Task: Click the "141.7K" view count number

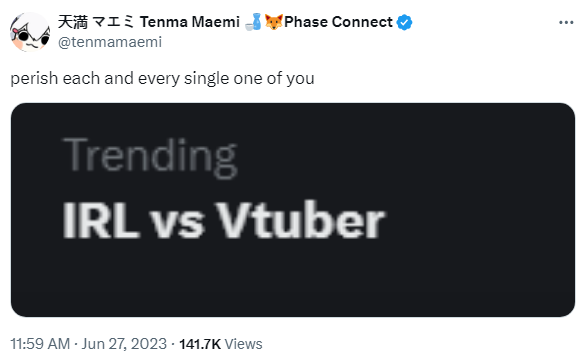Action: pyautogui.click(x=200, y=344)
